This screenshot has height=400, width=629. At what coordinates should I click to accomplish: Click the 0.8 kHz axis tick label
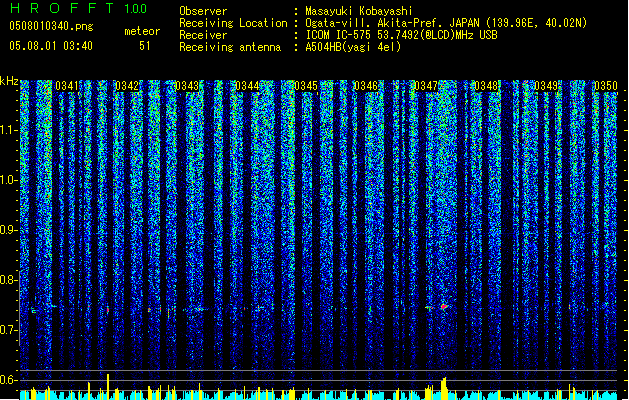click(x=9, y=280)
